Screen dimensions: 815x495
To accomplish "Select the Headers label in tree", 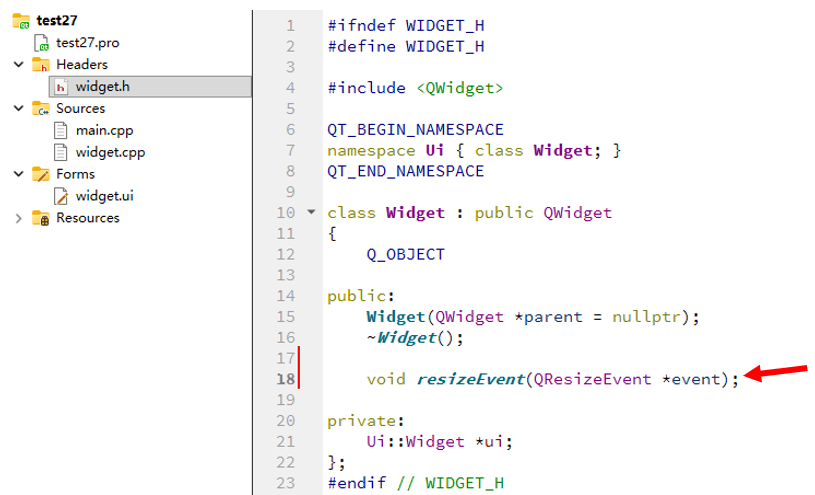I will point(82,64).
